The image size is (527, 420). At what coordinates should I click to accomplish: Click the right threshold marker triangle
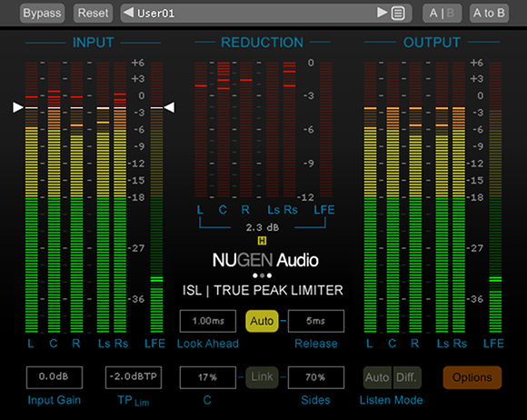(169, 107)
